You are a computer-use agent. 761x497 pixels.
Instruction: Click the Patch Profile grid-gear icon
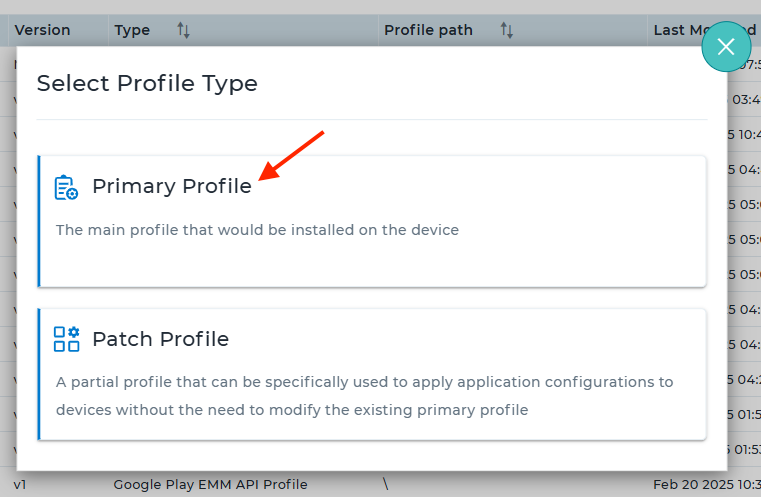(x=66, y=339)
